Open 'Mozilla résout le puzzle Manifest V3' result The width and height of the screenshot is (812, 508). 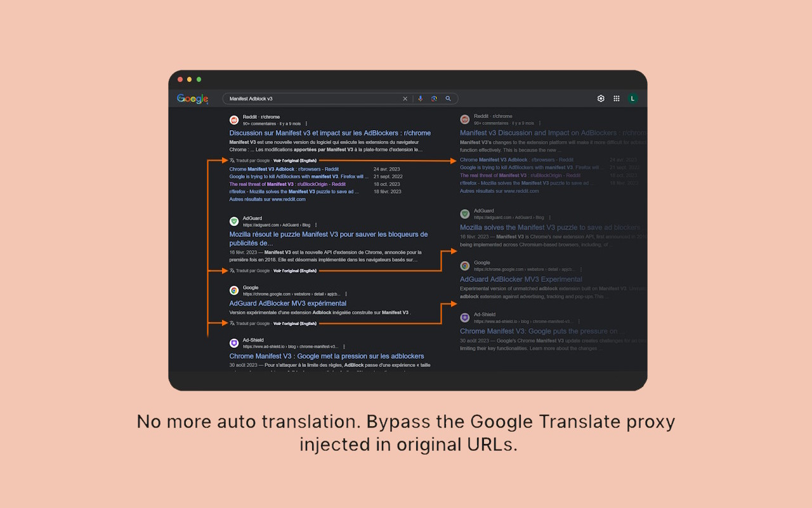tap(329, 239)
